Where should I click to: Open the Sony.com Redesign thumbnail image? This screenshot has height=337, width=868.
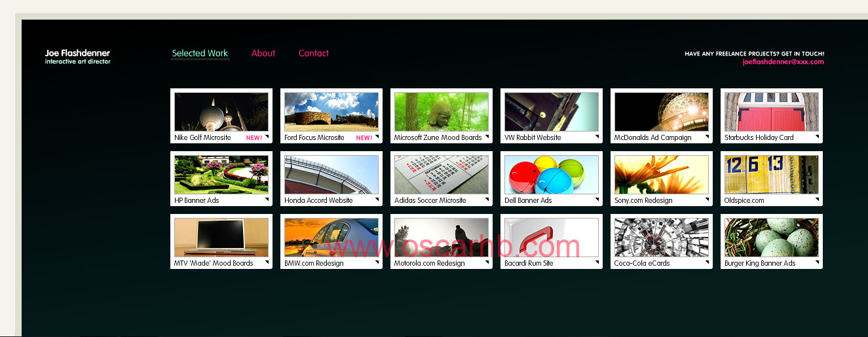pyautogui.click(x=662, y=175)
